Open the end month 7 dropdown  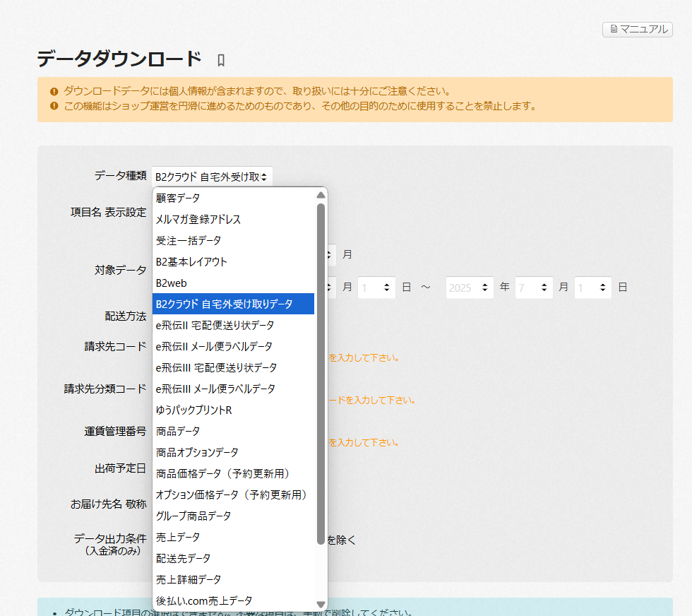pos(533,288)
